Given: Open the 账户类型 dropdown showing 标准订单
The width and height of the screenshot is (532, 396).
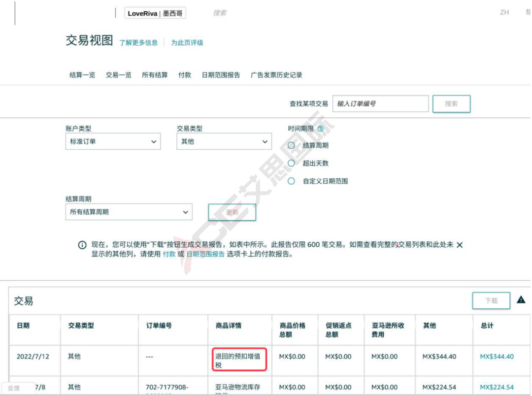Looking at the screenshot, I should click(113, 141).
